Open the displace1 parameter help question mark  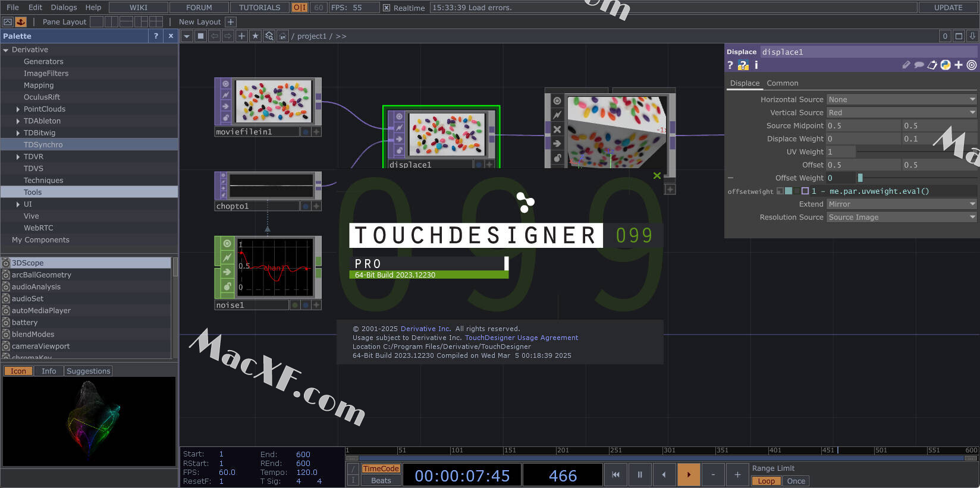point(731,65)
